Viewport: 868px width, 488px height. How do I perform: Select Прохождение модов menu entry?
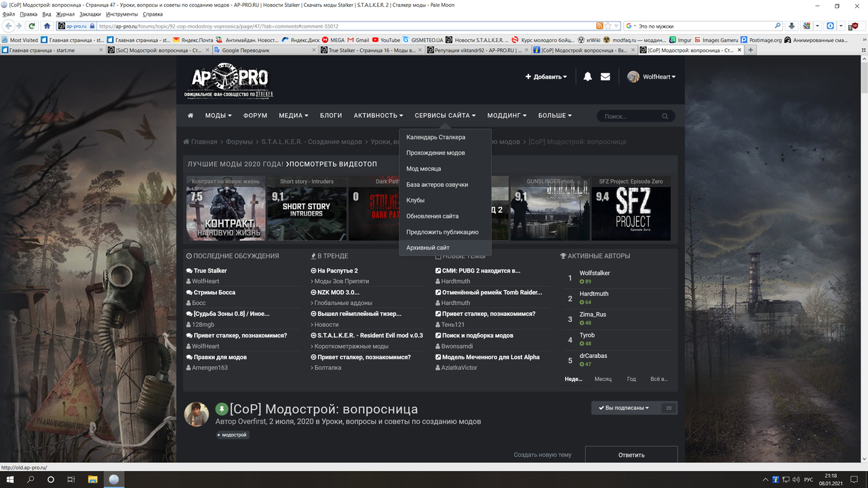[x=445, y=153]
